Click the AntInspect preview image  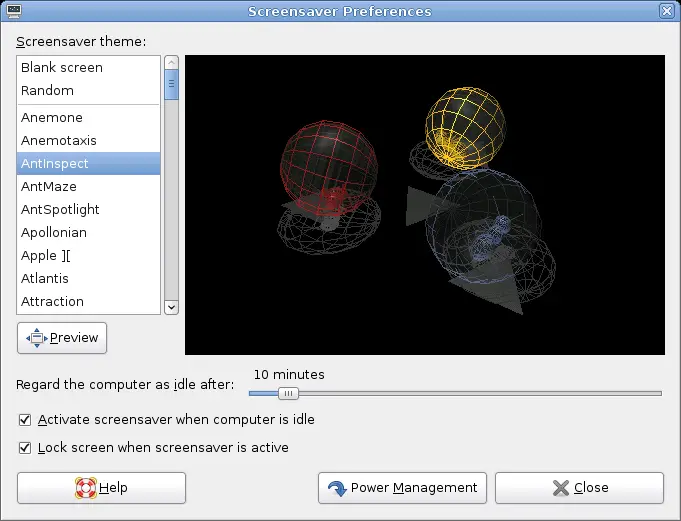(x=424, y=205)
